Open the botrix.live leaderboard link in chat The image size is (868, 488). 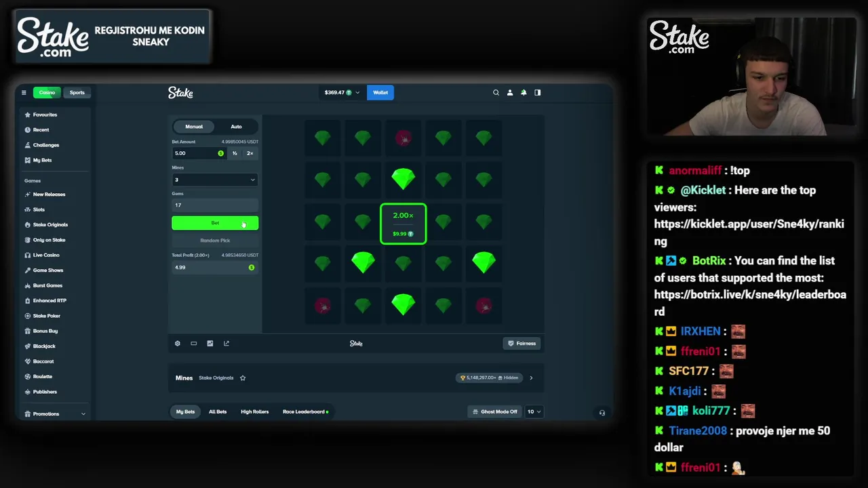(x=750, y=303)
